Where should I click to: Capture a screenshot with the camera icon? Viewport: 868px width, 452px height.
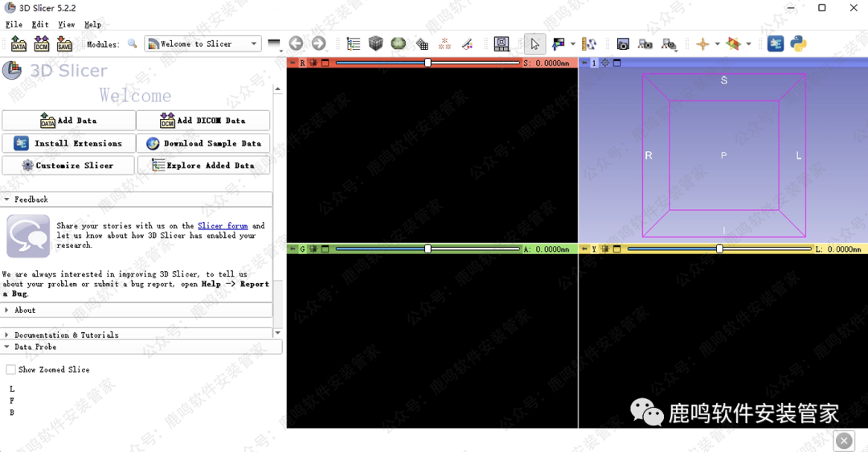point(623,44)
